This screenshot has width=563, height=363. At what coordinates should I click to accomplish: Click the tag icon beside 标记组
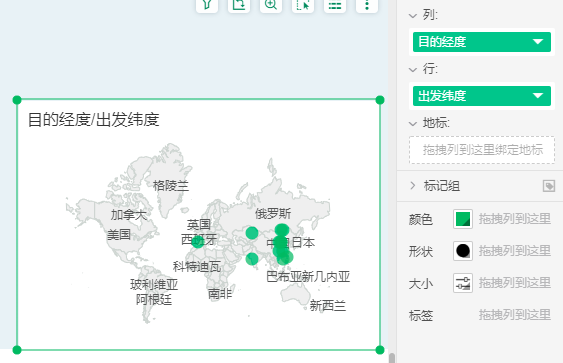tap(549, 186)
